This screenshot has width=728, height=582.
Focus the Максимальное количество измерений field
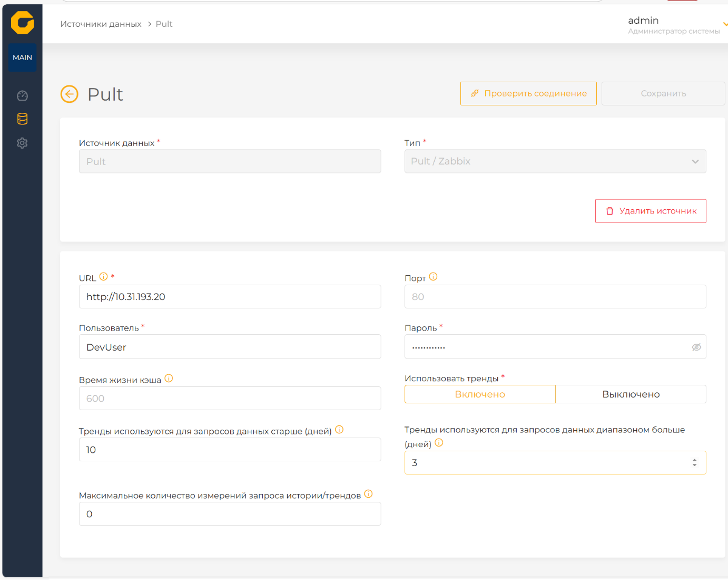(x=230, y=514)
